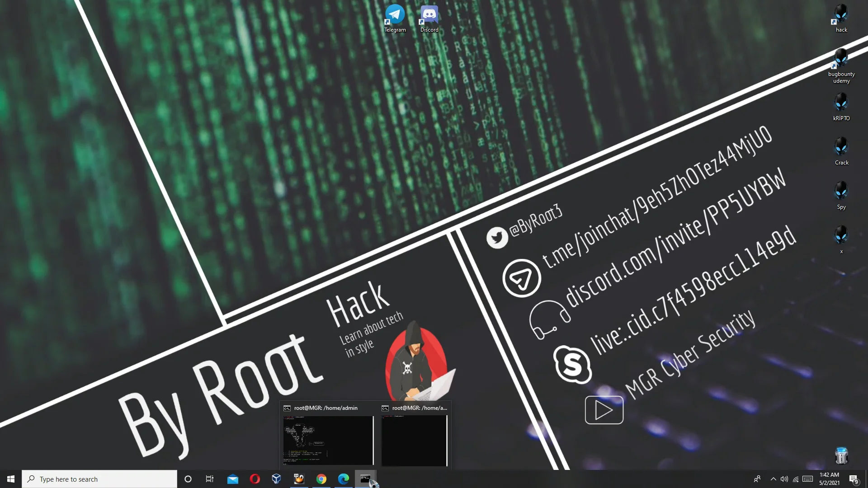Switch to root@MGR: /home/admin terminal preview
This screenshot has width=868, height=488.
(328, 435)
